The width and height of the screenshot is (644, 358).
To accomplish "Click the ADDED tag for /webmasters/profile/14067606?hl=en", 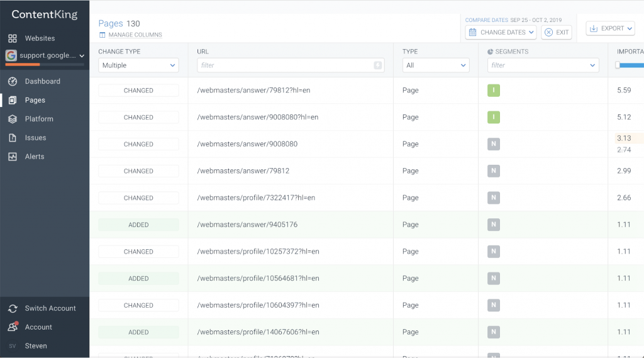I will tap(138, 332).
